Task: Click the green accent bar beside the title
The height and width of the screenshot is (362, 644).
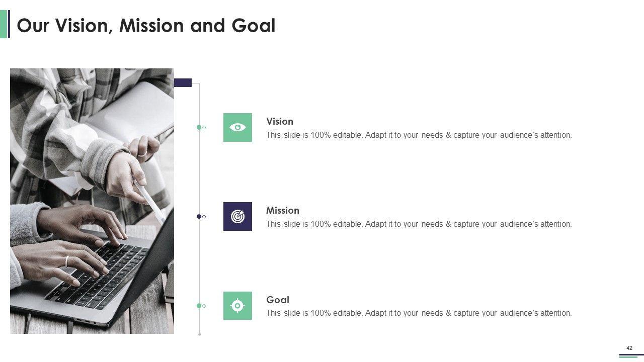Action: 4,24
